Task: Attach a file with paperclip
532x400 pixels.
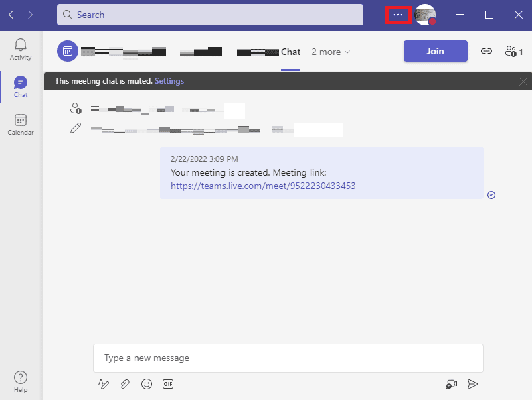Action: coord(125,384)
